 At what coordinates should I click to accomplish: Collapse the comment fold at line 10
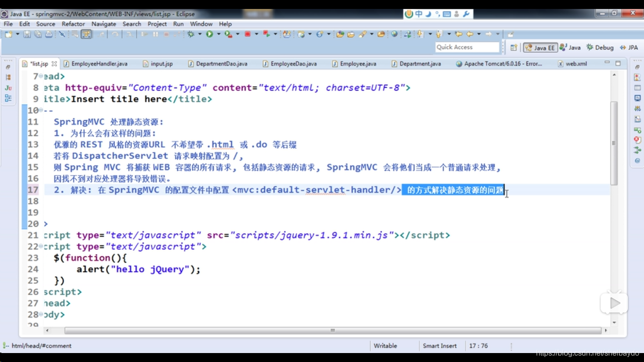click(x=41, y=110)
